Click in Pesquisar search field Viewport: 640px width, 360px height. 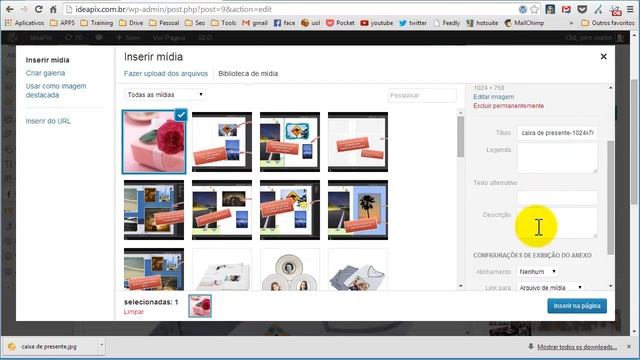(x=422, y=96)
